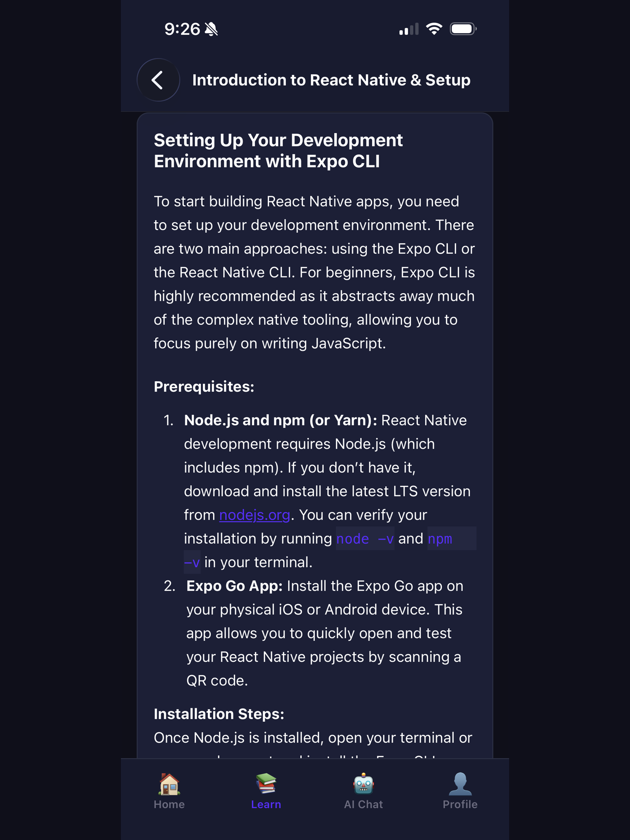Tap the Introduction to React Native header title
630x840 pixels.
coord(331,80)
